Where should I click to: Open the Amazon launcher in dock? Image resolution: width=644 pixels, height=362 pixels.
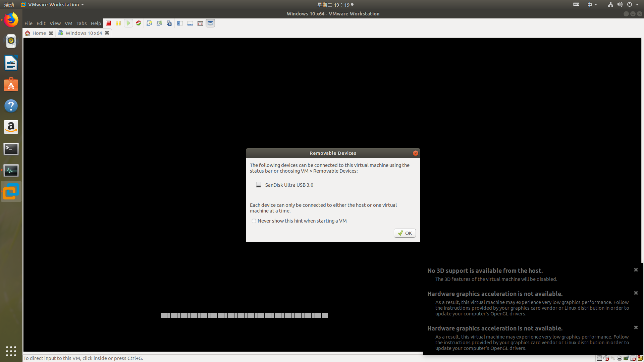coord(11,127)
